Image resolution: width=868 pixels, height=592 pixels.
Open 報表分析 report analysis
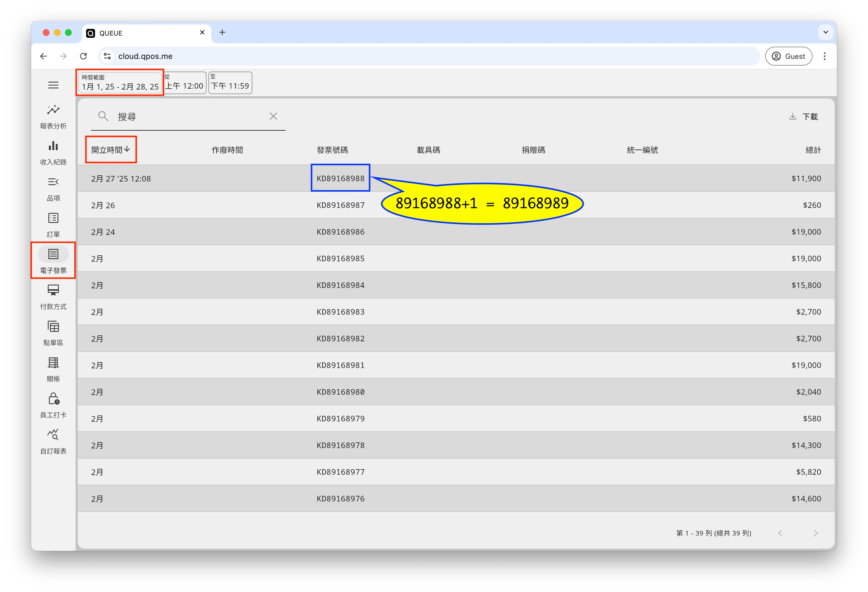pyautogui.click(x=53, y=117)
